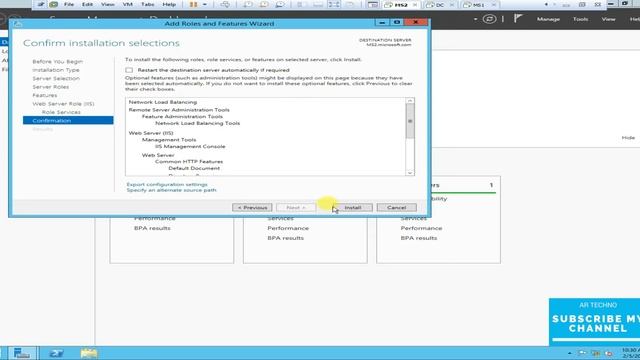This screenshot has height=360, width=640.
Task: Select Network Load Balancing Tools row
Action: [x=198, y=123]
